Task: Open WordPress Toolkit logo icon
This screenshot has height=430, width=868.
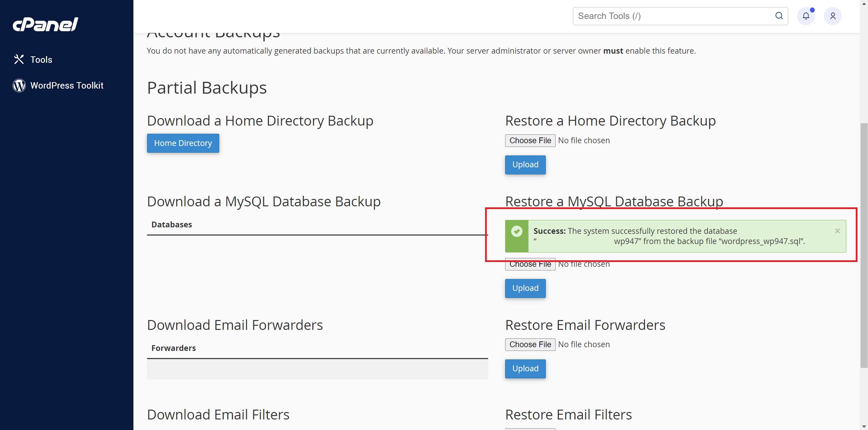Action: pyautogui.click(x=19, y=86)
